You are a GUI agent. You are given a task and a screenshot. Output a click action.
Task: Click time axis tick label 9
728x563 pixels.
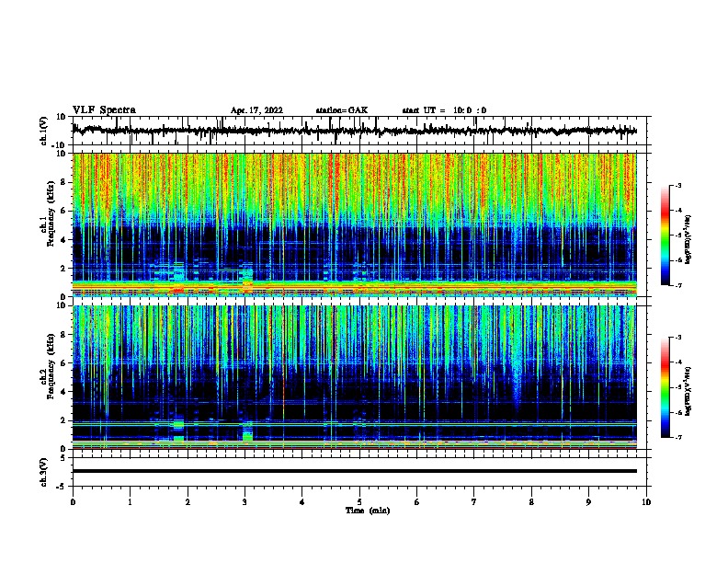[588, 502]
